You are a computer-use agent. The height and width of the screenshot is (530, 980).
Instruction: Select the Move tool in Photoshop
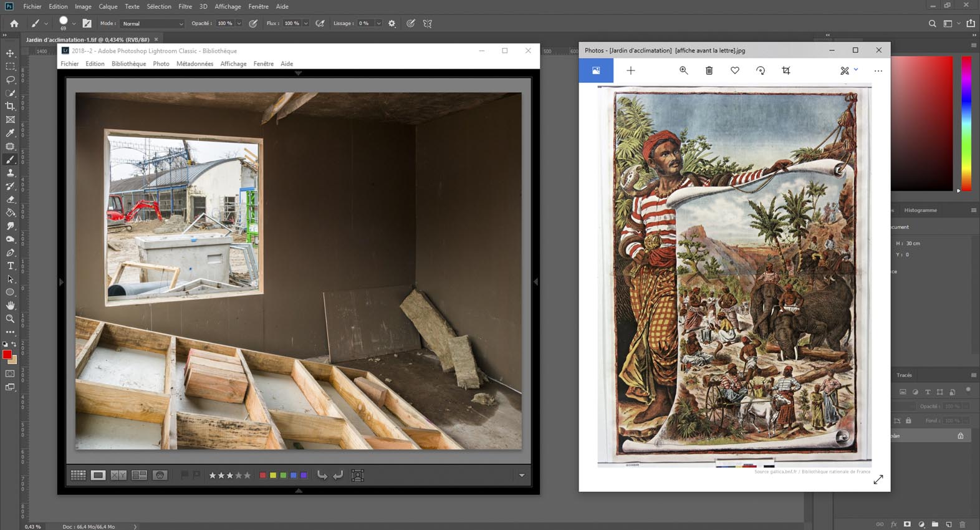(10, 53)
